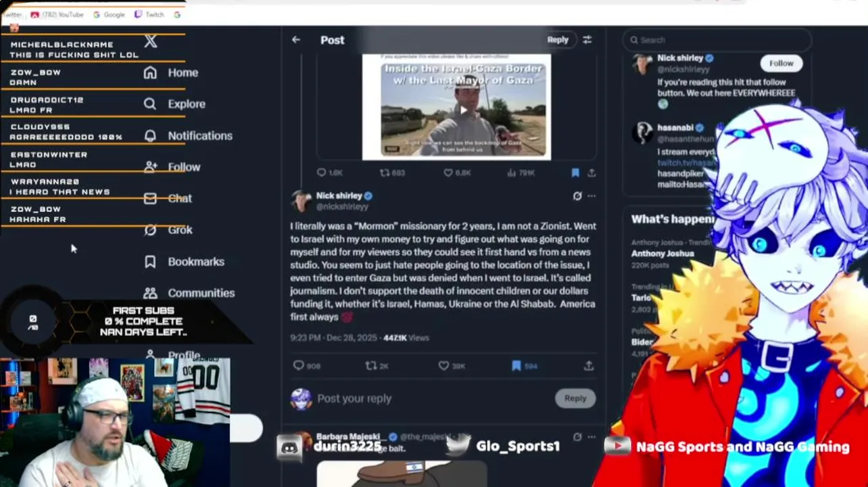The height and width of the screenshot is (487, 868).
Task: Repost the main post with 2K reposts
Action: (x=370, y=365)
